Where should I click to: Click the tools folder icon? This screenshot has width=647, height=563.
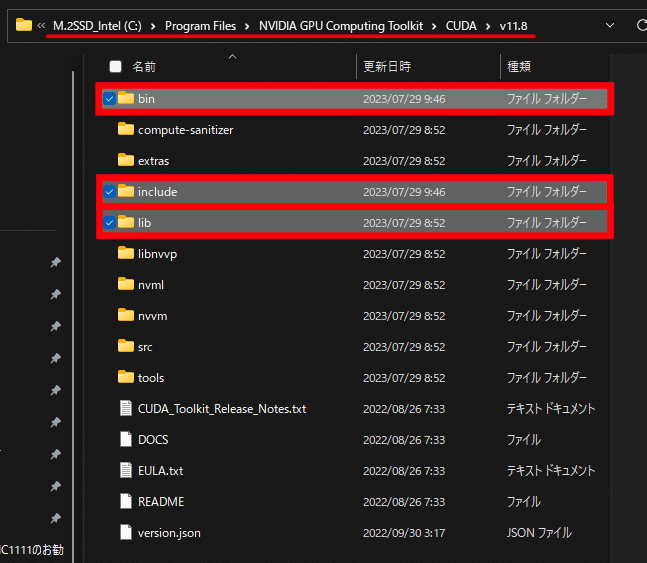[x=126, y=377]
